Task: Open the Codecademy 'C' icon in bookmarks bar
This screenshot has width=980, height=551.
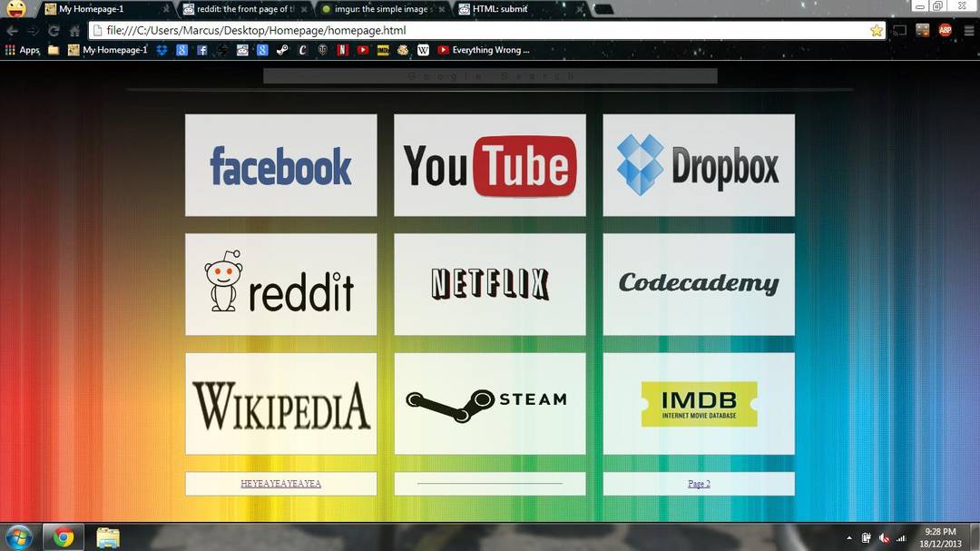Action: 302,50
